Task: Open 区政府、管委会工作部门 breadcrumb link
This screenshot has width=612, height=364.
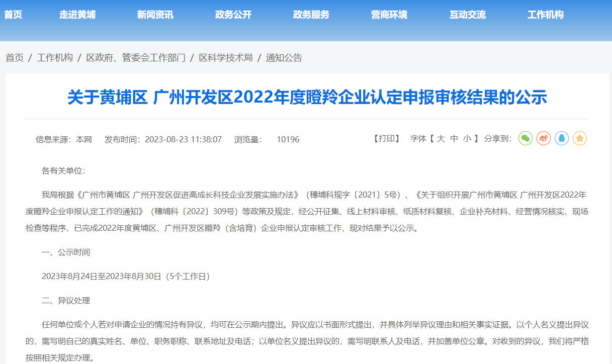Action: 136,58
